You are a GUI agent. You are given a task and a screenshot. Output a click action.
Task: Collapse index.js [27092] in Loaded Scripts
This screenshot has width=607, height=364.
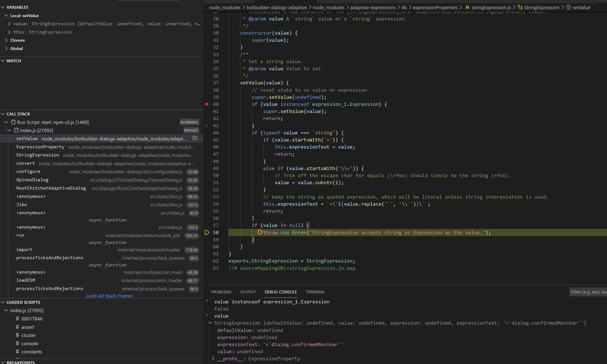point(6,310)
